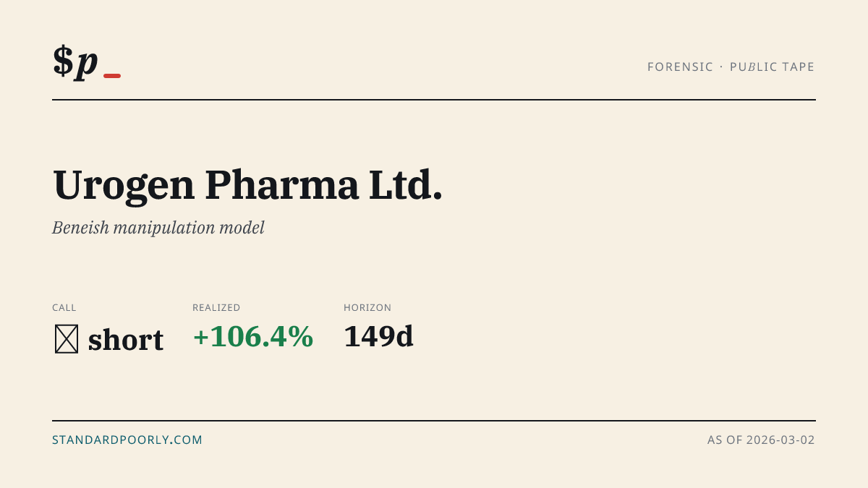Select the REALIZED field label
This screenshot has height=488, width=868.
click(x=216, y=308)
